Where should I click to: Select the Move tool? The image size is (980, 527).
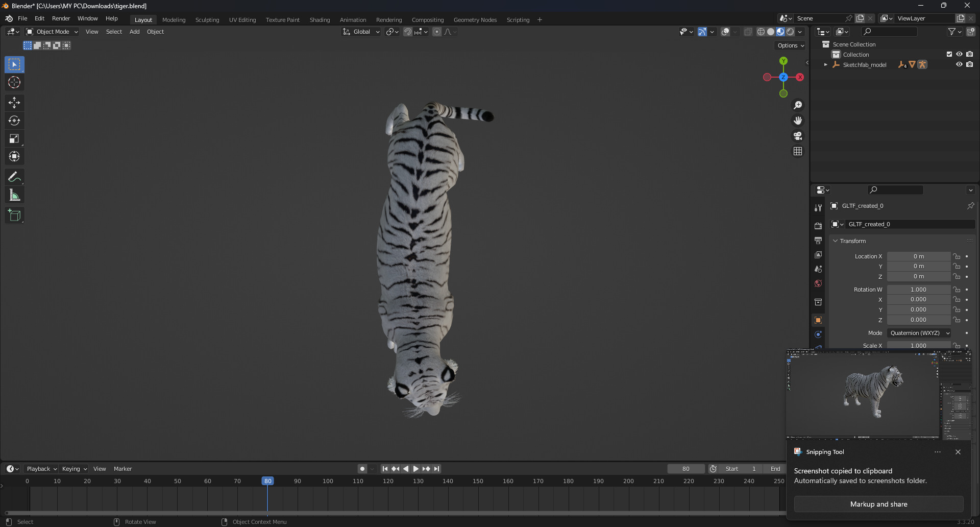click(x=14, y=103)
